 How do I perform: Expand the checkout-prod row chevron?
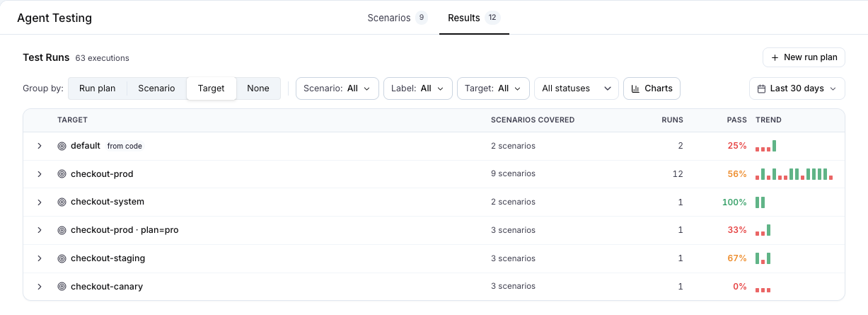pyautogui.click(x=40, y=174)
